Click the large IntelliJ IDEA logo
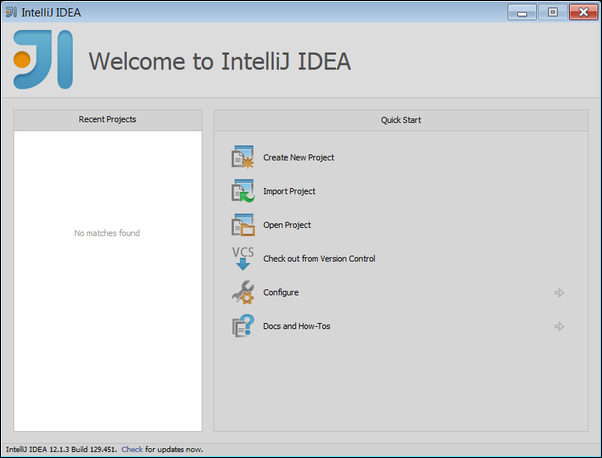The width and height of the screenshot is (602, 458). pos(43,60)
